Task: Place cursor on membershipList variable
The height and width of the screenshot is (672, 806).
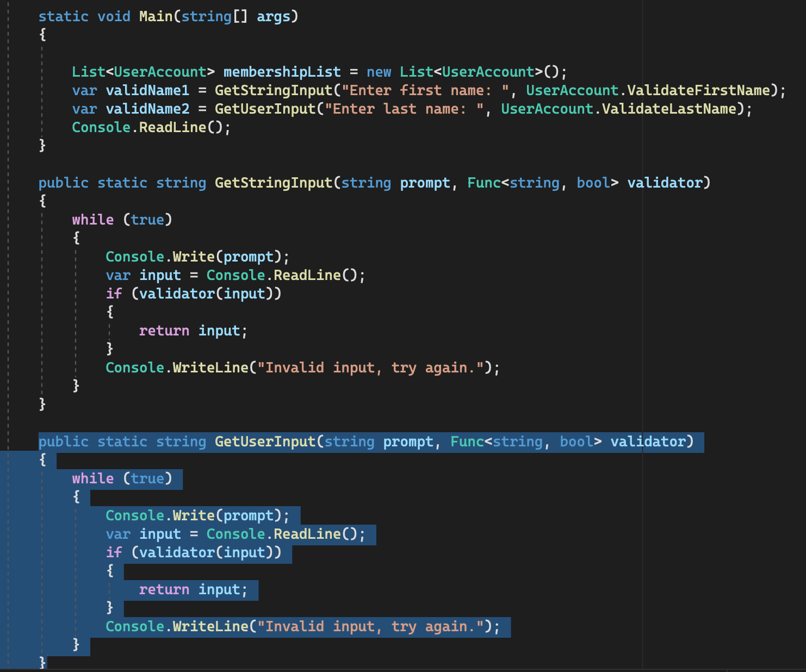Action: [x=282, y=72]
